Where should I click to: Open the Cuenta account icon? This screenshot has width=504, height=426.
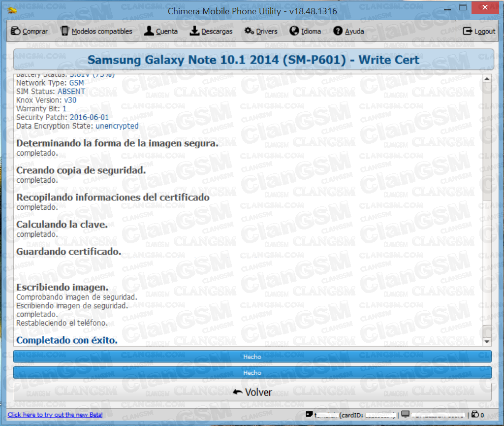[x=148, y=31]
